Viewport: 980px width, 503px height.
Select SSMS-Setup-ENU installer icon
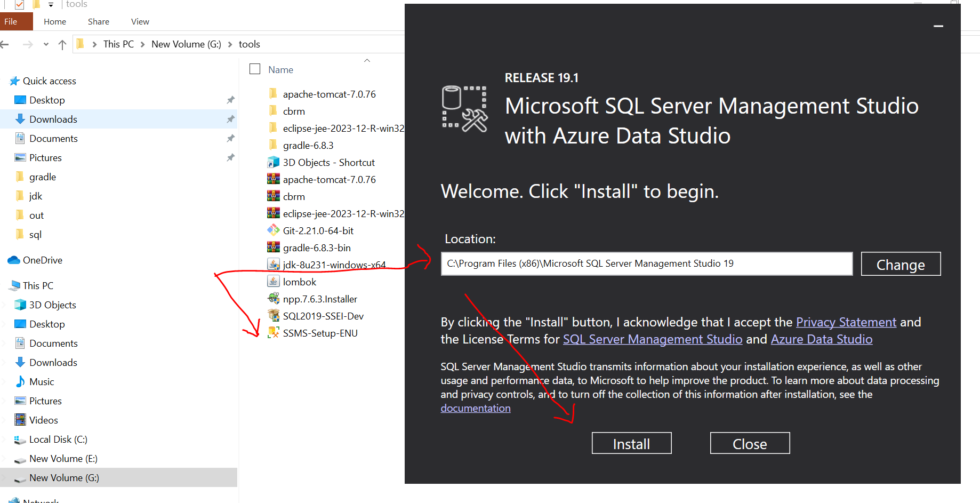274,333
